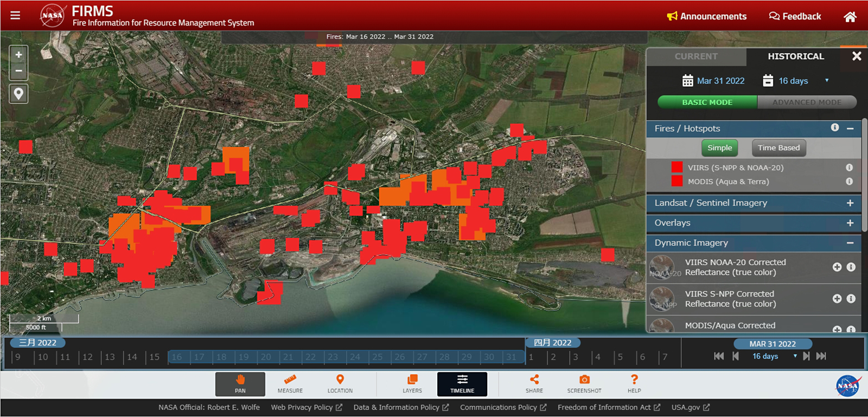Screen dimensions: 868x417
Task: Click the NASA logo in header
Action: point(52,15)
